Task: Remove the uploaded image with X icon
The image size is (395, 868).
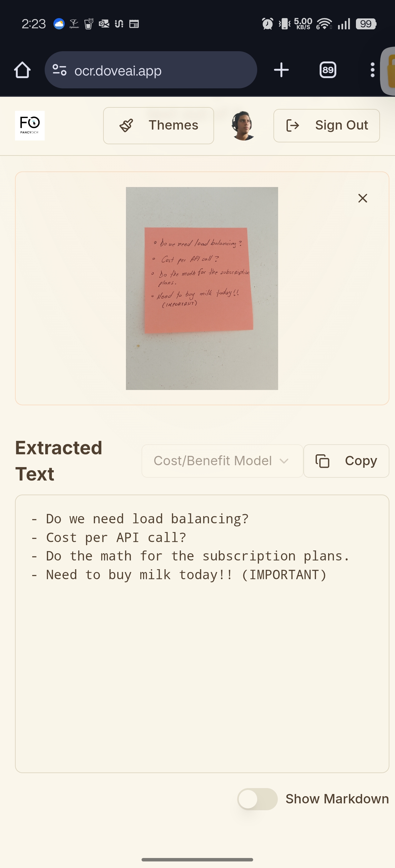Action: tap(362, 198)
